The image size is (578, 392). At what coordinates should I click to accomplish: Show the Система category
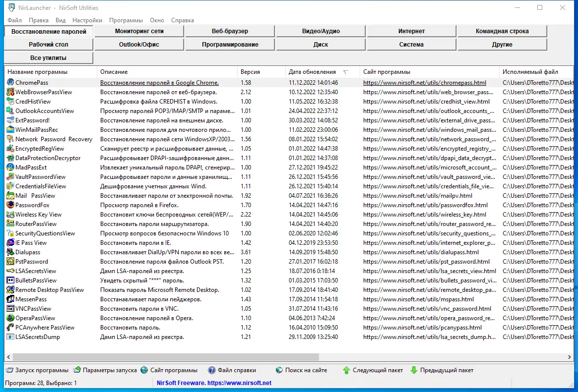[x=411, y=45]
